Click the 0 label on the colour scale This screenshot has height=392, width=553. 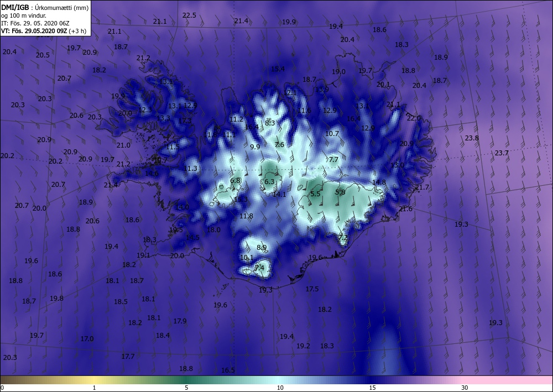[x=2, y=388]
